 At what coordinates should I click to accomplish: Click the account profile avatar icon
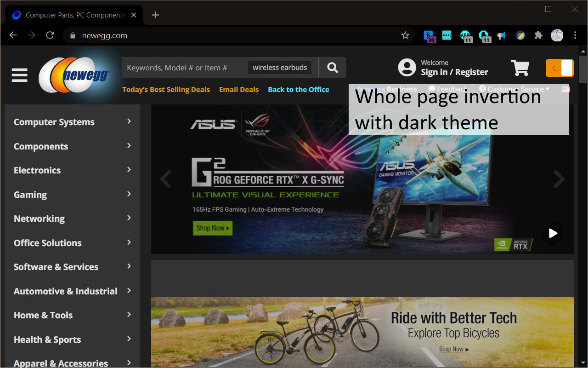(407, 68)
